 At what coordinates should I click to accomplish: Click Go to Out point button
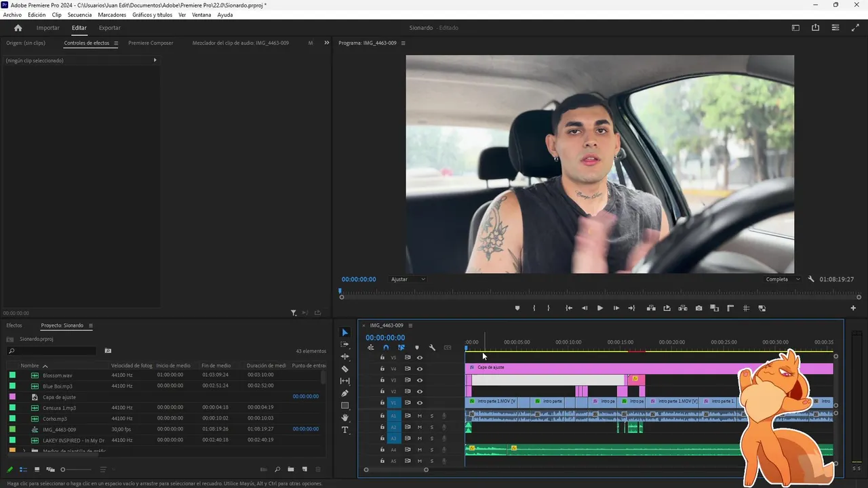631,308
